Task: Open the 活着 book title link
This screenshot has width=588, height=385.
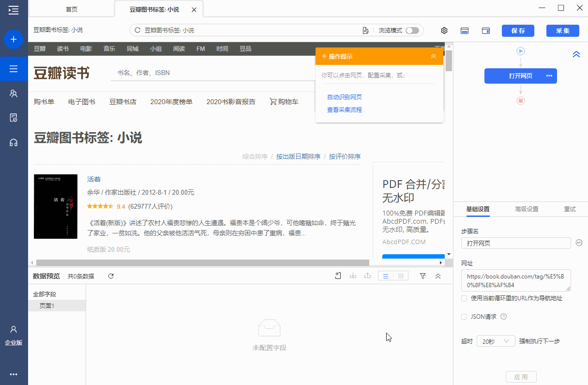Action: (x=94, y=179)
